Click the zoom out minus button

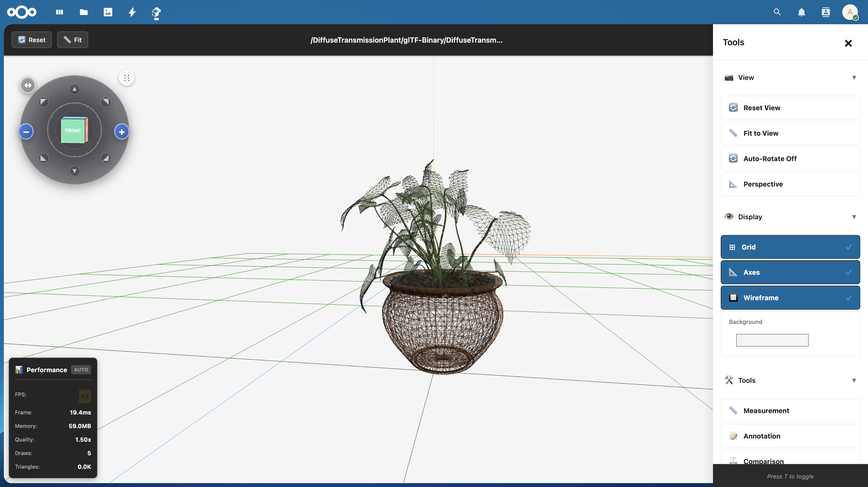click(26, 132)
